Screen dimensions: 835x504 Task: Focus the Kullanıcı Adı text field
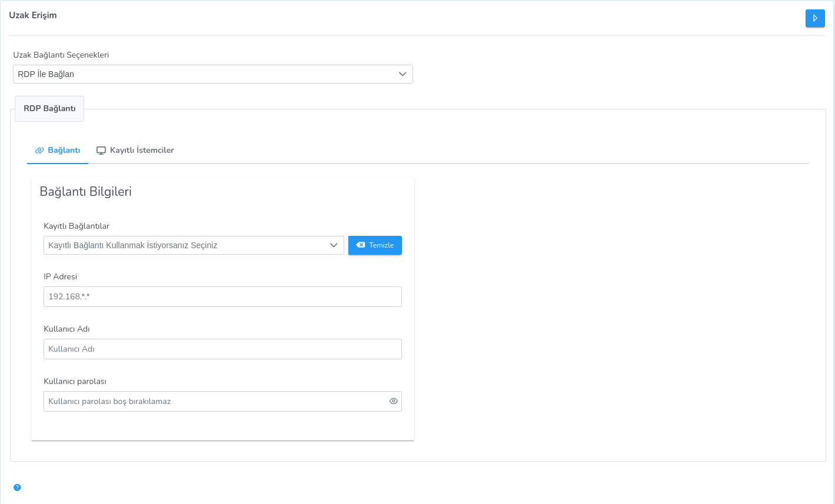pos(222,349)
